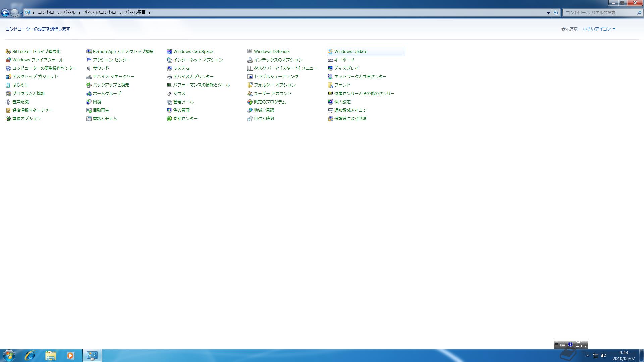644x362 pixels.
Task: Open コンピューターの簡単操作センター link
Action: [45, 68]
